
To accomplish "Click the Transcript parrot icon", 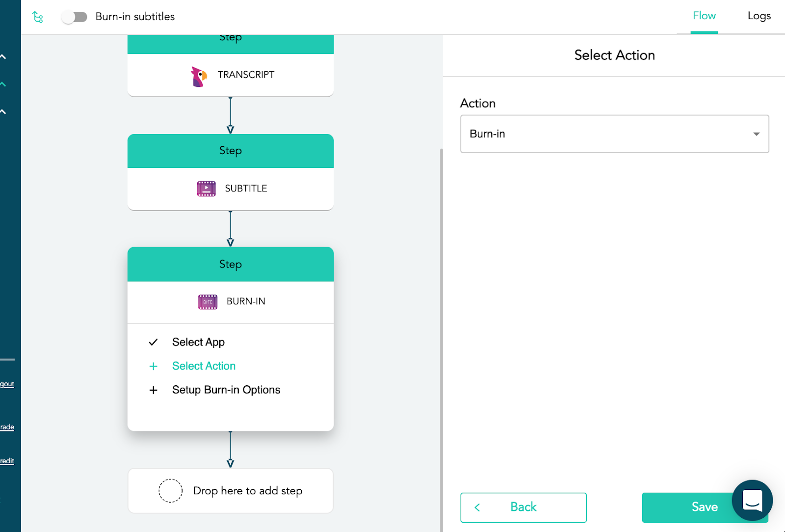I will point(199,77).
